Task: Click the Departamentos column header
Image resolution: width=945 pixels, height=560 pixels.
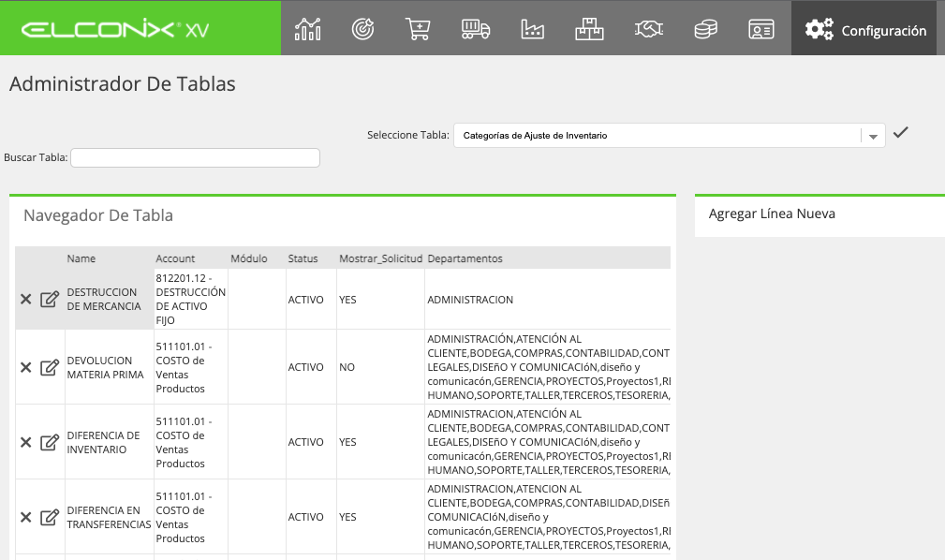Action: click(465, 258)
